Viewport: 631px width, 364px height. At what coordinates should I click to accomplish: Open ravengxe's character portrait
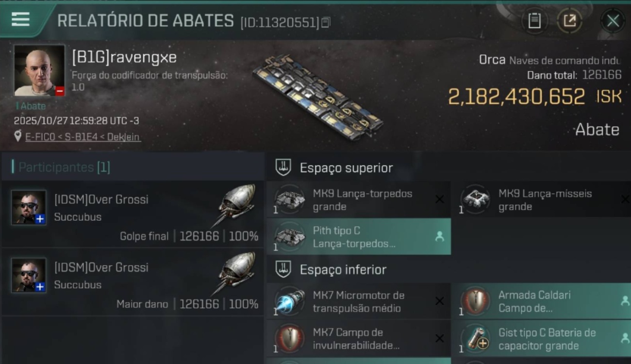[x=39, y=71]
